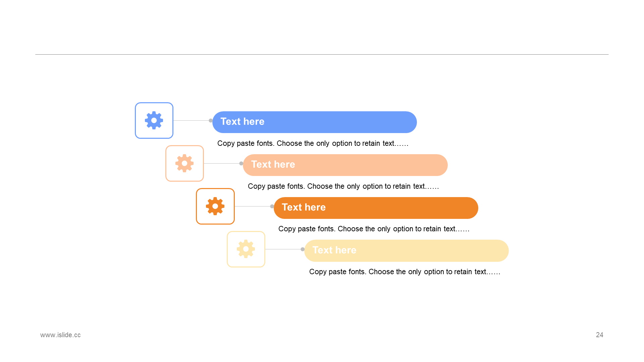
Task: Click the blue gear icon
Action: click(154, 120)
